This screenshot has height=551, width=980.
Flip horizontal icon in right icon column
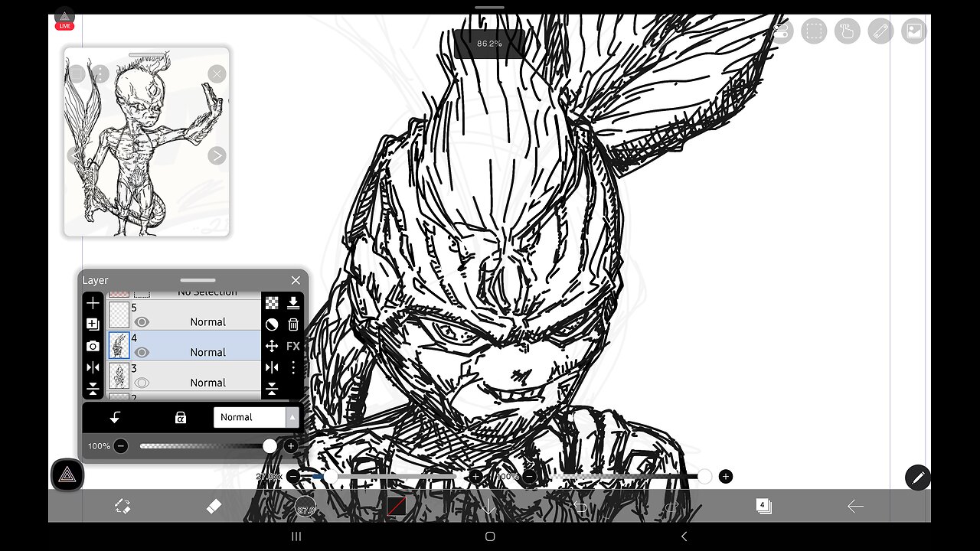pyautogui.click(x=272, y=367)
